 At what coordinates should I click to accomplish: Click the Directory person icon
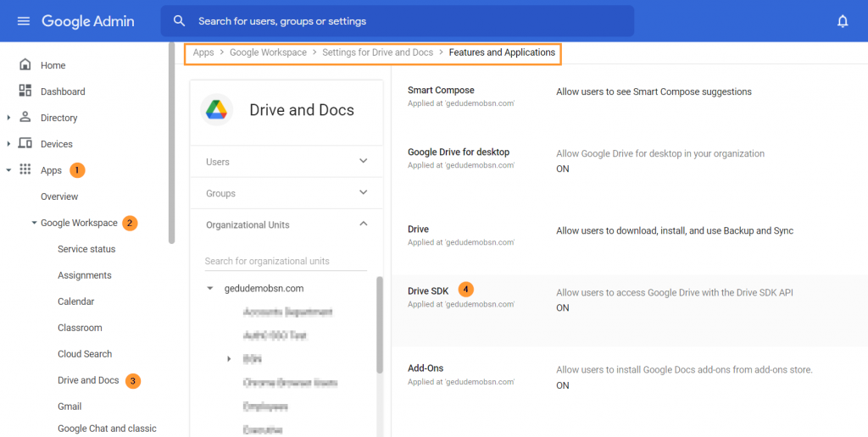[x=25, y=117]
